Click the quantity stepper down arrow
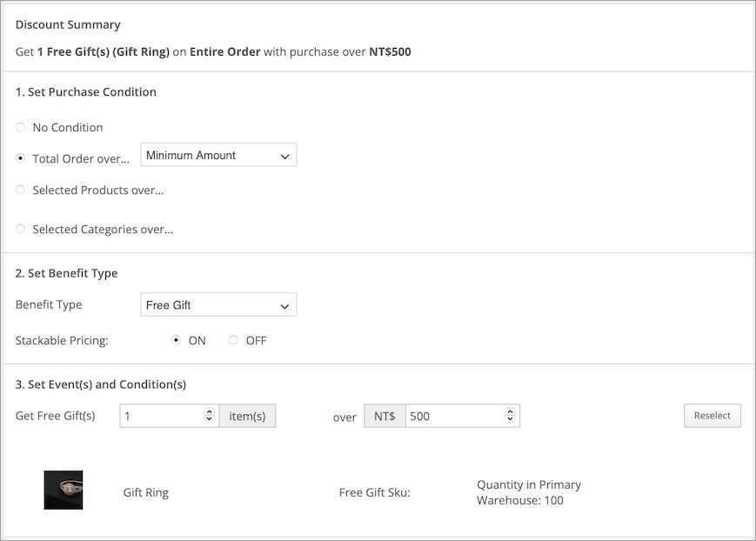The image size is (756, 541). (210, 419)
